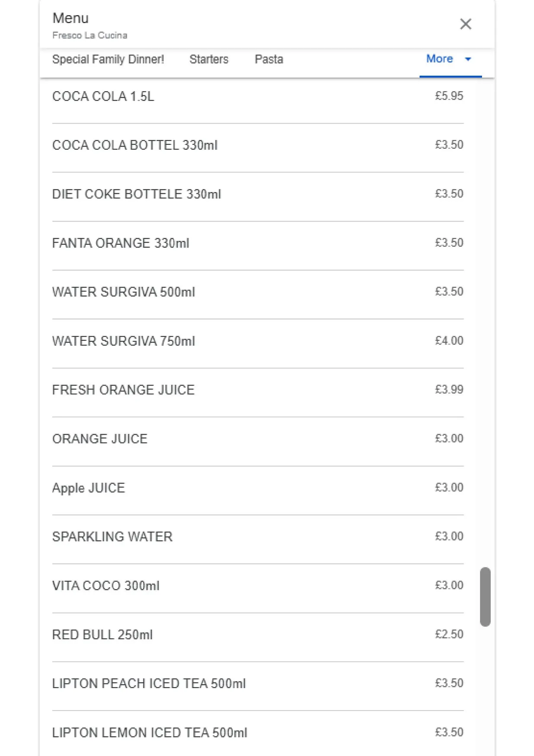
Task: Expand the More dropdown arrow
Action: click(x=468, y=59)
